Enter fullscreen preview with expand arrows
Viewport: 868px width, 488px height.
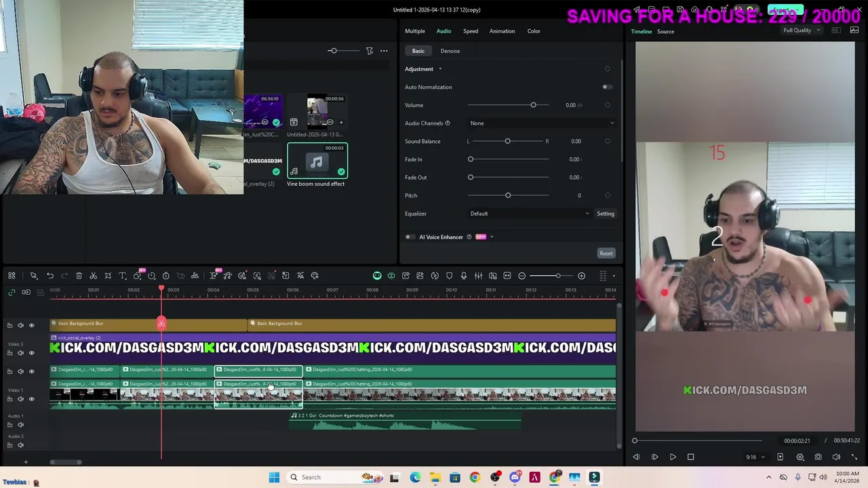(854, 457)
